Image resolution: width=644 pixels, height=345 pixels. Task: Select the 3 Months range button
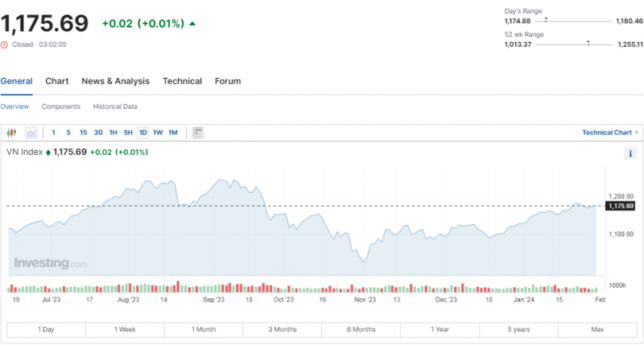[283, 330]
